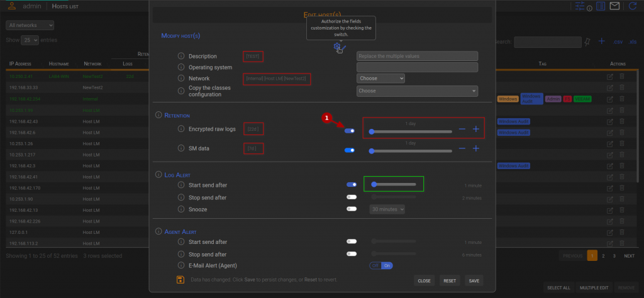644x298 pixels.
Task: Click the Multiple Edit button
Action: pos(594,288)
